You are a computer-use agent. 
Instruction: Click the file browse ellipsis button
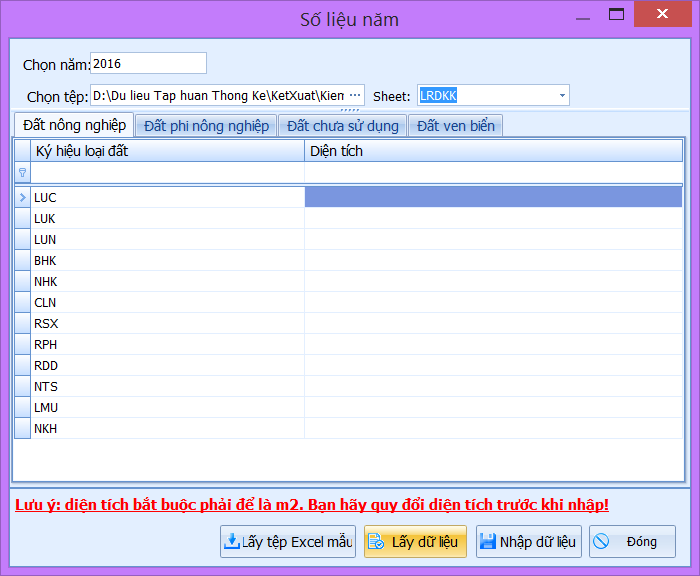[x=354, y=96]
